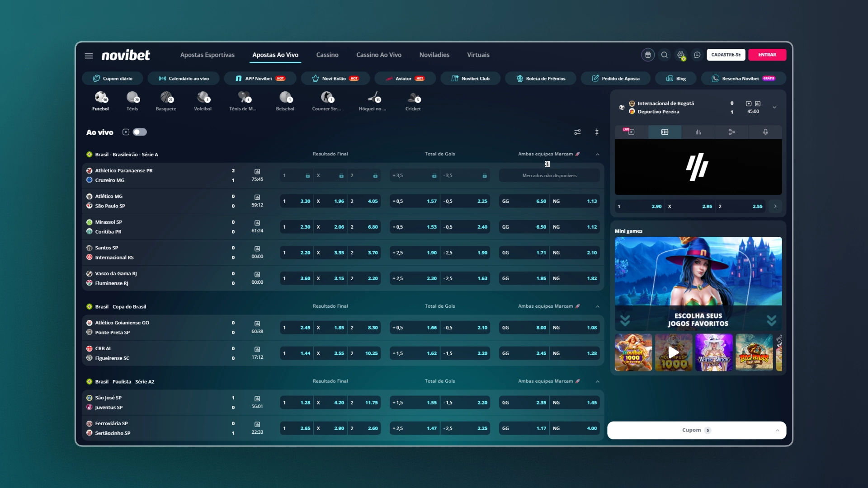Viewport: 868px width, 488px height.
Task: Click the search magnifier icon
Action: click(664, 55)
